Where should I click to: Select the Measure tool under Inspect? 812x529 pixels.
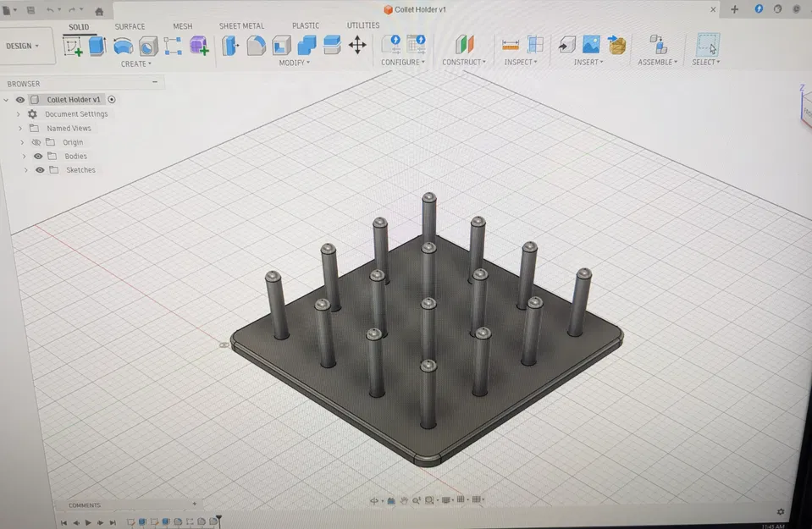click(509, 44)
